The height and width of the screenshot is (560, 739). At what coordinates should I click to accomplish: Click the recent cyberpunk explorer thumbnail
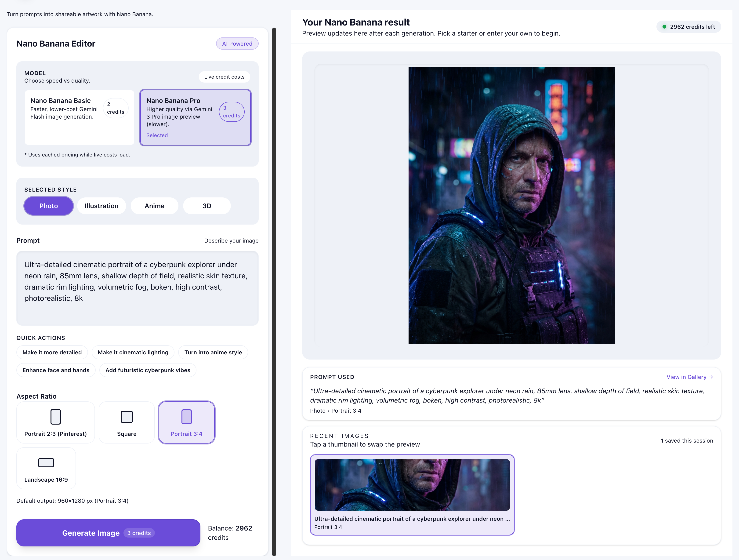(412, 484)
